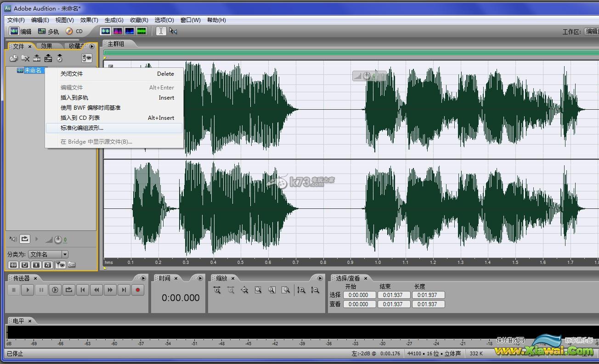The width and height of the screenshot is (599, 364).
Task: Click the import file folder icon
Action: click(14, 58)
